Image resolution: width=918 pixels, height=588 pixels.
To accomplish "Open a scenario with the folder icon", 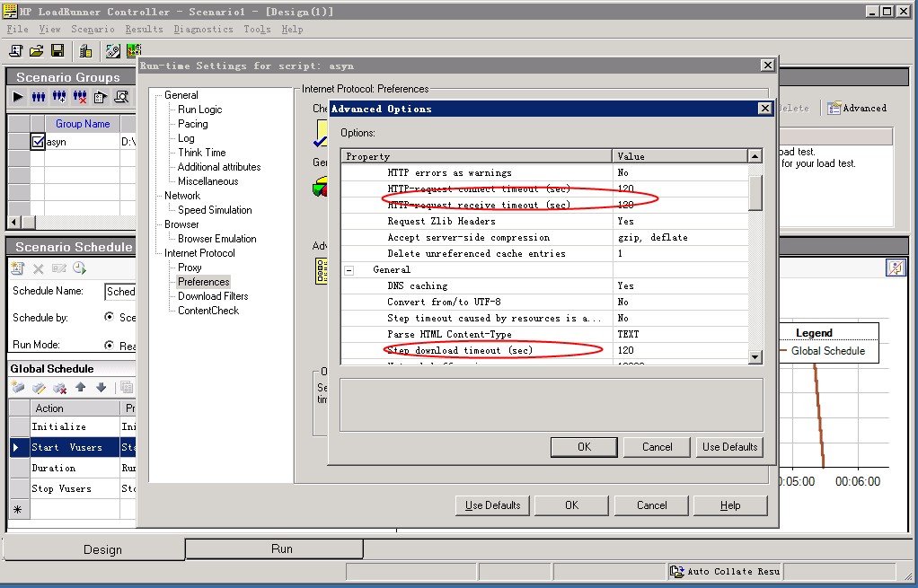I will pyautogui.click(x=36, y=51).
